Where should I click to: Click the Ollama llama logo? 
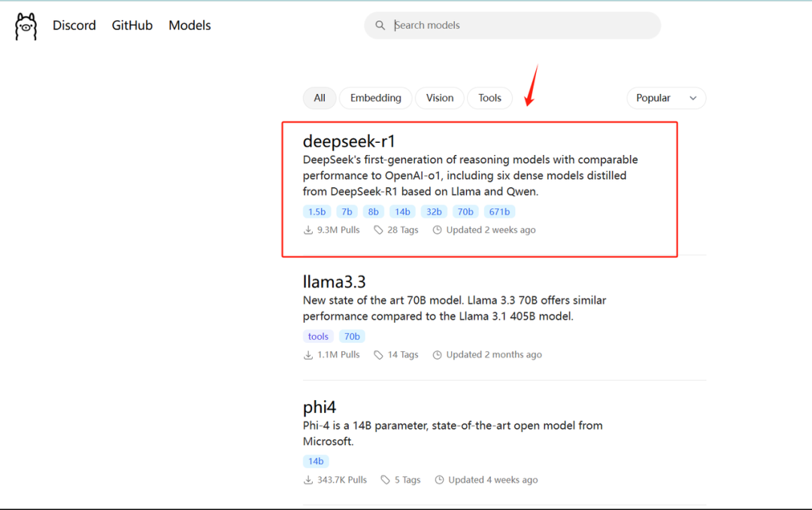(x=26, y=26)
